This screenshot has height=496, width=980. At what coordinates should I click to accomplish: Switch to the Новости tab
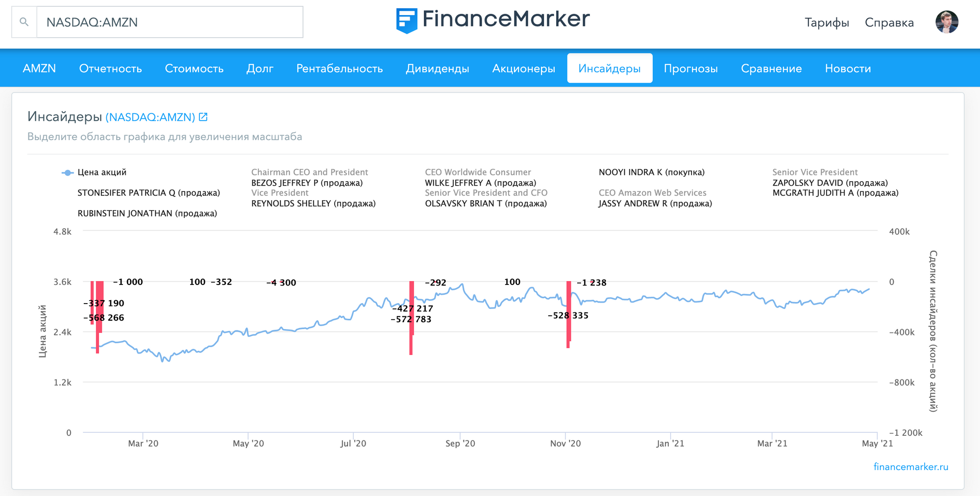coord(848,68)
